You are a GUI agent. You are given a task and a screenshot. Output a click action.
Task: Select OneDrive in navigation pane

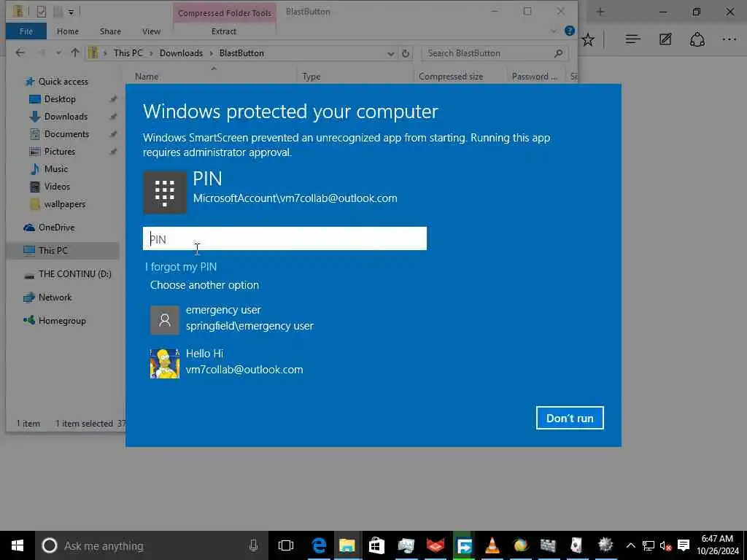[56, 227]
